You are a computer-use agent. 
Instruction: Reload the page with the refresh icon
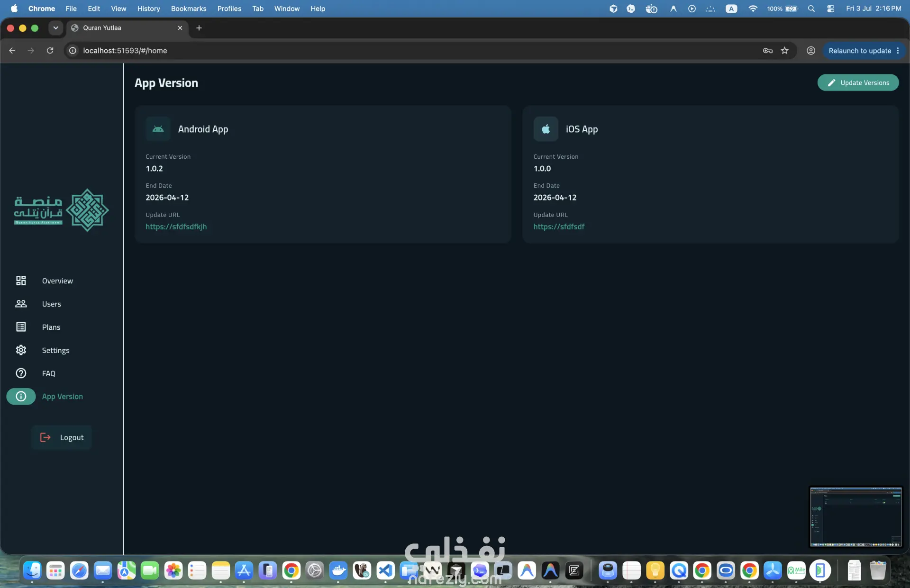[x=50, y=51]
